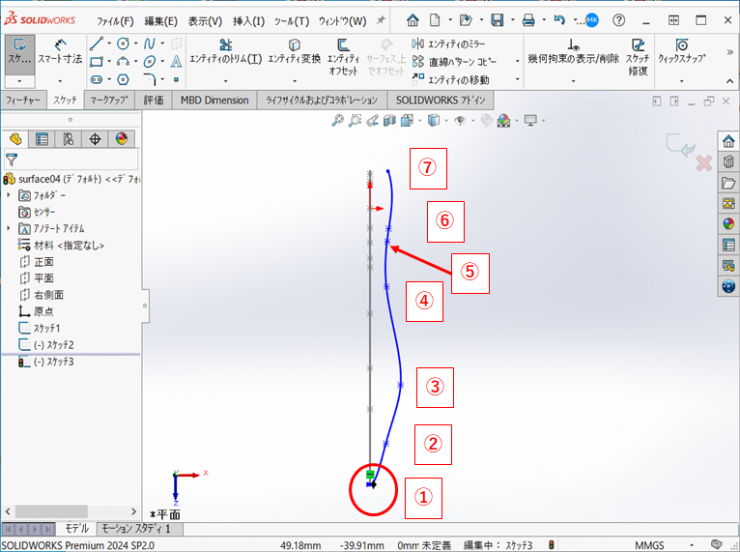This screenshot has height=552, width=740.
Task: Switch to the MBD Dimension tab
Action: point(214,100)
